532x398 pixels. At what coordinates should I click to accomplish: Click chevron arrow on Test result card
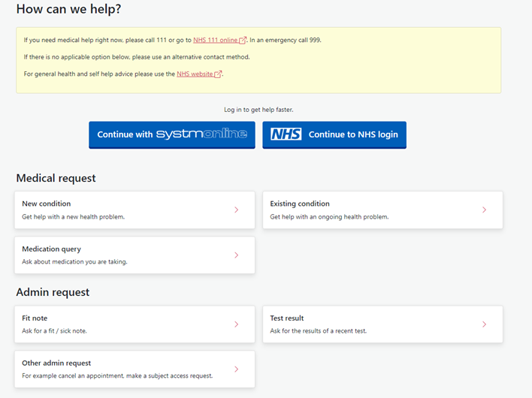485,324
